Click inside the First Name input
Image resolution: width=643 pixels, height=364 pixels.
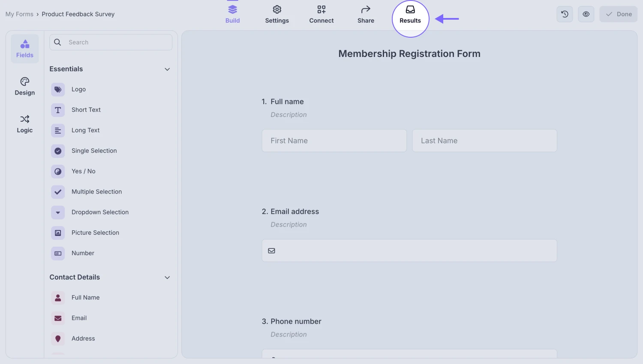point(334,140)
